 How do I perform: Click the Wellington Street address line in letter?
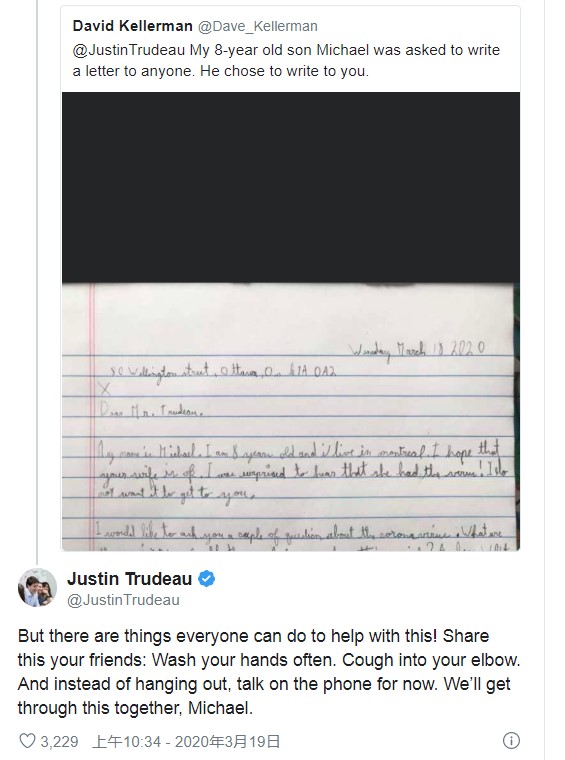(222, 372)
